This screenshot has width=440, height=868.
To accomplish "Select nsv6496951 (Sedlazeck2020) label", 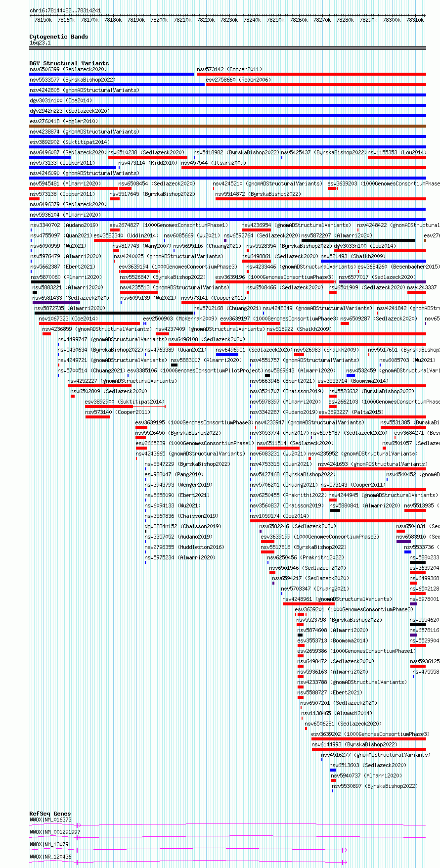I will [x=254, y=350].
